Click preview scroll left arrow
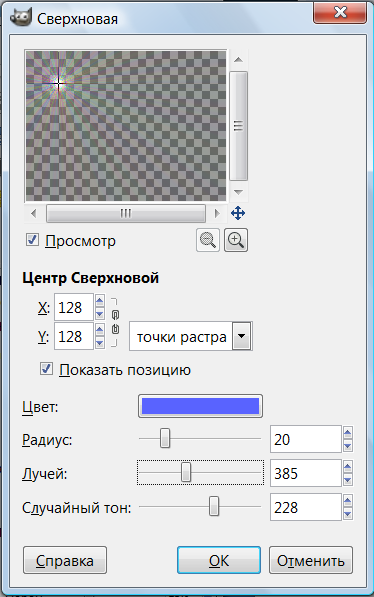Screen dimensions: 374x597 (x=34, y=213)
